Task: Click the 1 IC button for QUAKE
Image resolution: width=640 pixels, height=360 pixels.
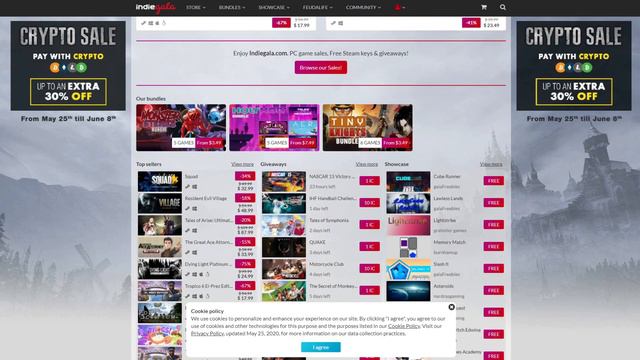Action: click(369, 247)
